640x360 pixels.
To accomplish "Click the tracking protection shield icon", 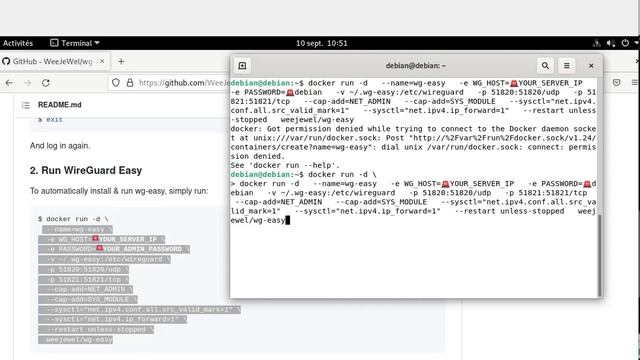I will 116,83.
